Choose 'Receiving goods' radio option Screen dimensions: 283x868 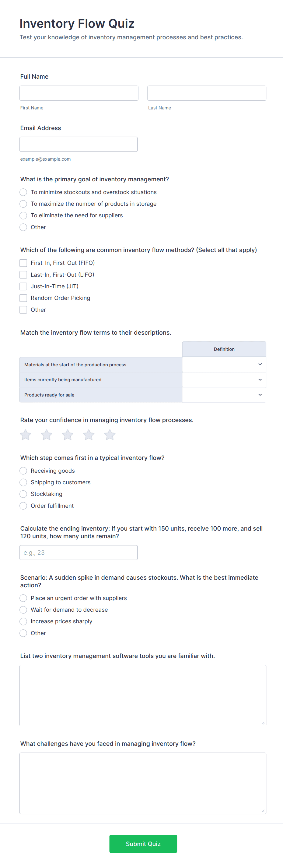(23, 471)
